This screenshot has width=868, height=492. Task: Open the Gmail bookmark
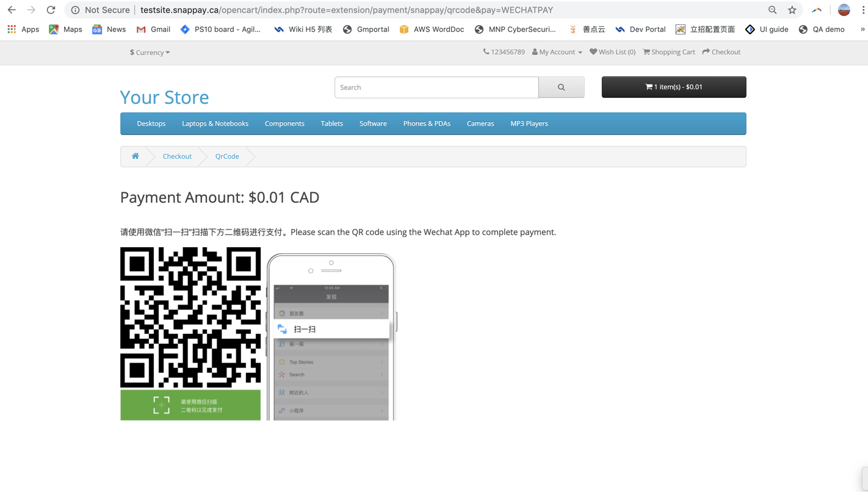tap(153, 29)
